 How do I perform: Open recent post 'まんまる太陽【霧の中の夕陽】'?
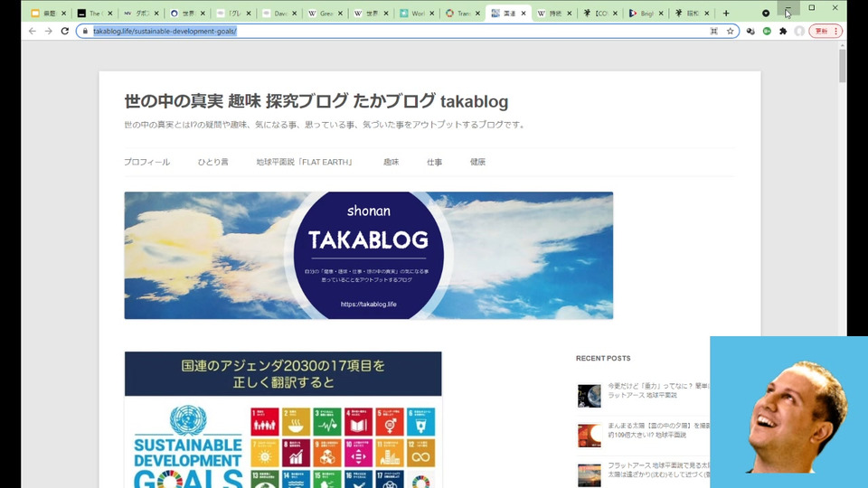pos(659,430)
